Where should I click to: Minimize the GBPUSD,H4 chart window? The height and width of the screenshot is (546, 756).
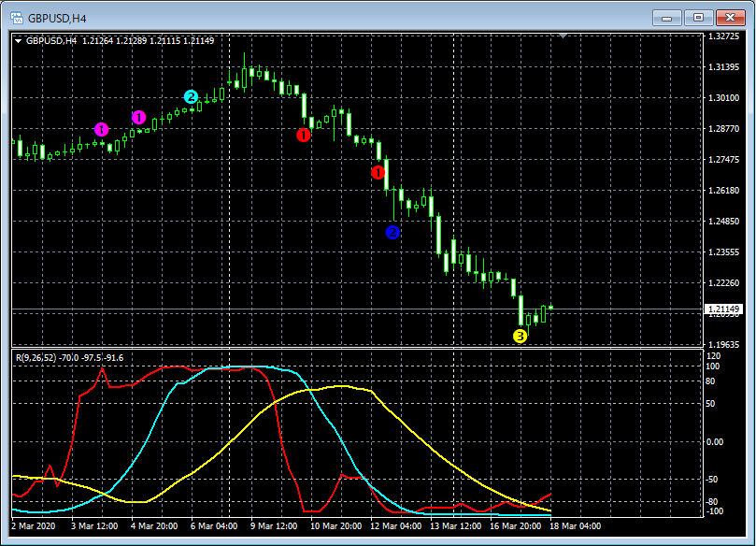pos(666,17)
